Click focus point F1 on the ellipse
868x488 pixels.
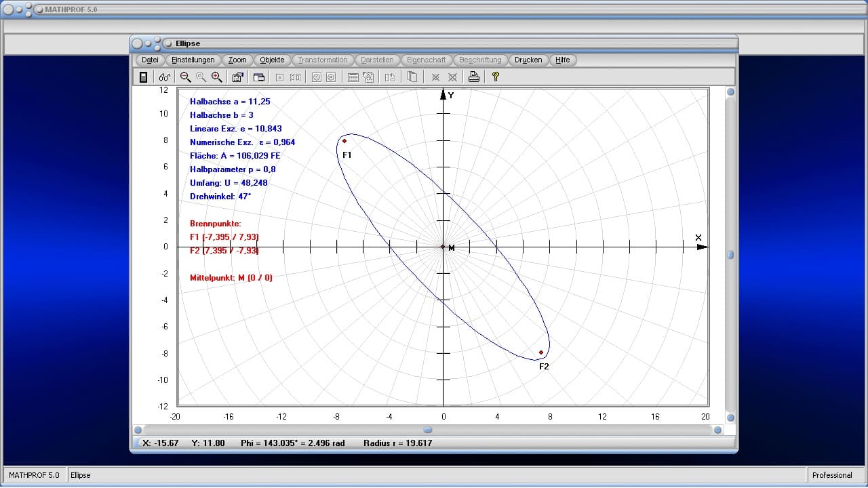point(344,141)
